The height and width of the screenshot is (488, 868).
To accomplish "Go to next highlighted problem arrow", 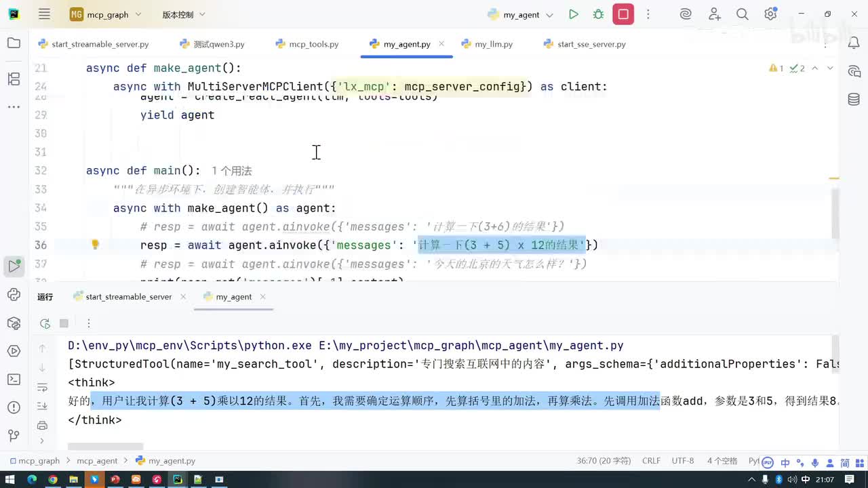I will coord(830,68).
